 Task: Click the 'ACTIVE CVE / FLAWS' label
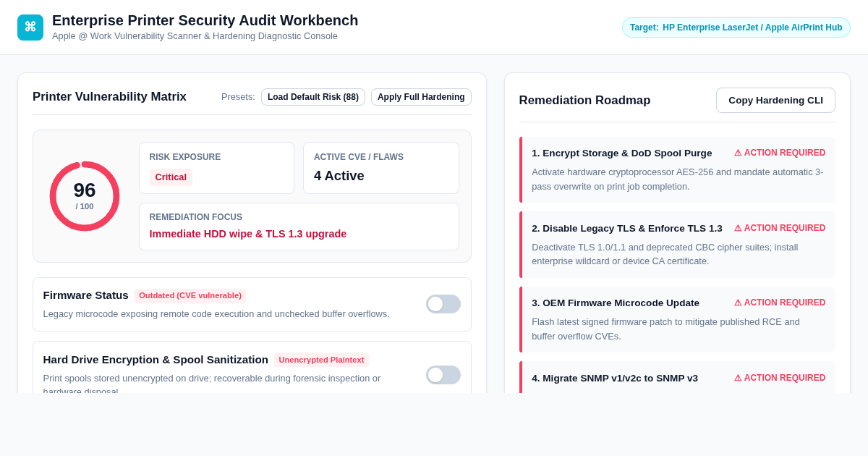359,157
